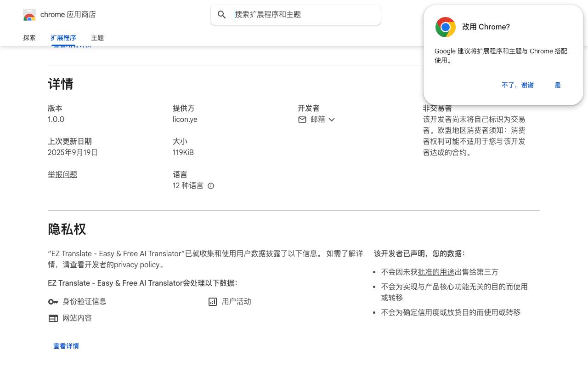
Task: Click the 不会为确定信用度或放贷目的 bullet text
Action: [451, 313]
